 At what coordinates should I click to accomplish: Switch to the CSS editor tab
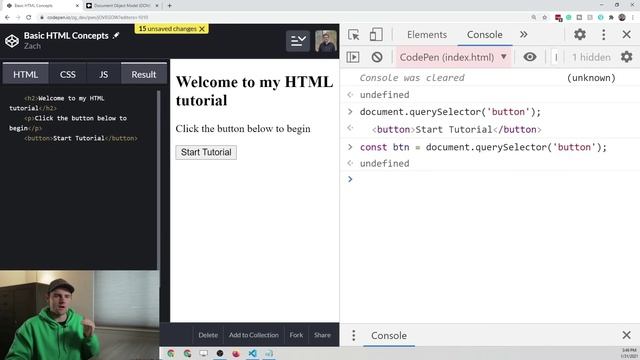pyautogui.click(x=67, y=74)
